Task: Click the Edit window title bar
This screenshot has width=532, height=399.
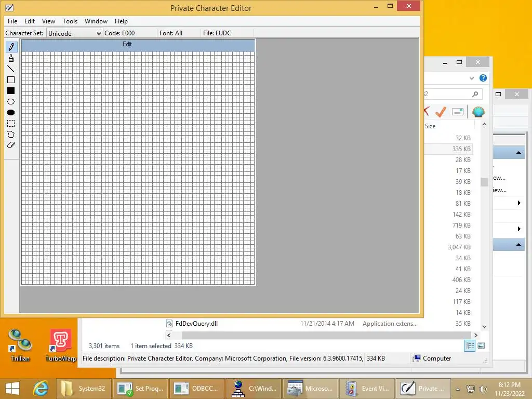Action: pos(138,45)
